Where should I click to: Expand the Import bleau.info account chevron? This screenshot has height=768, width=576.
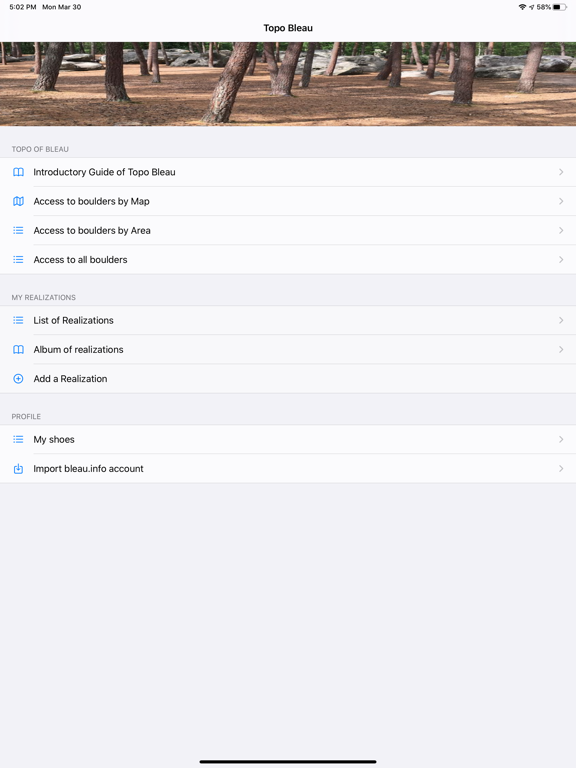561,469
